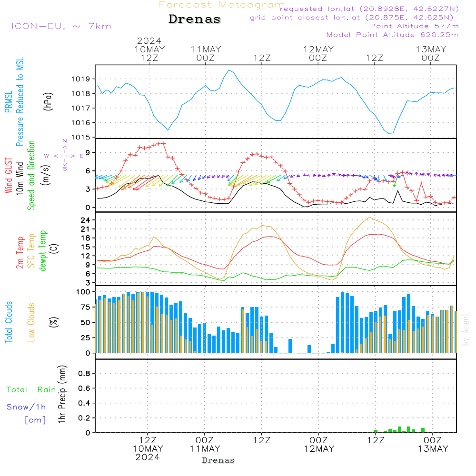Screen dimensions: 476x476
Task: Click the bottom axis '00Z 12MAY' label
Action: tap(319, 445)
